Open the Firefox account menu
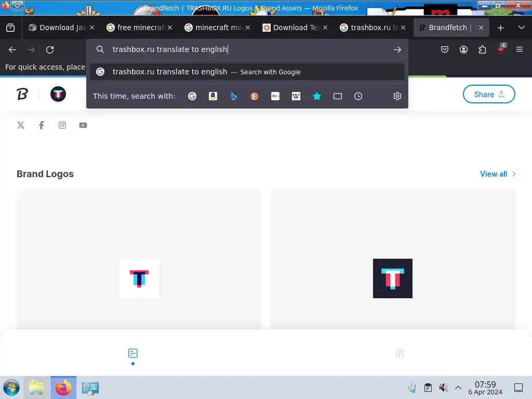Image resolution: width=532 pixels, height=399 pixels. coord(463,49)
